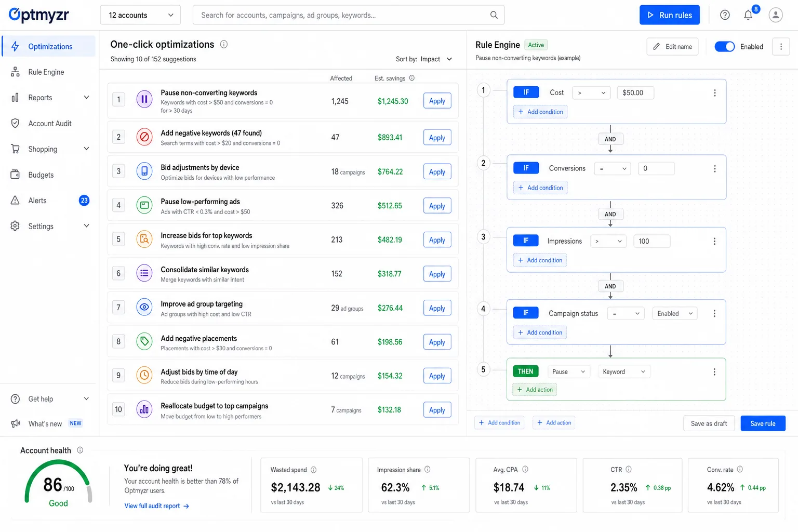The height and width of the screenshot is (532, 798).
Task: Click Save as draft
Action: coord(709,423)
